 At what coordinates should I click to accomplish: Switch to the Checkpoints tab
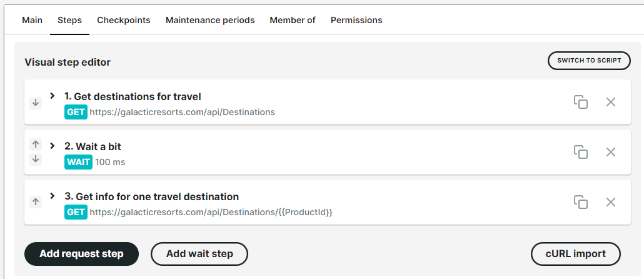coord(124,20)
